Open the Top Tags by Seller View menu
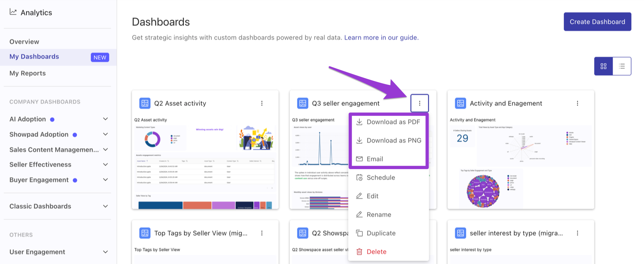Screen dimensions: 644x264 click(x=262, y=233)
